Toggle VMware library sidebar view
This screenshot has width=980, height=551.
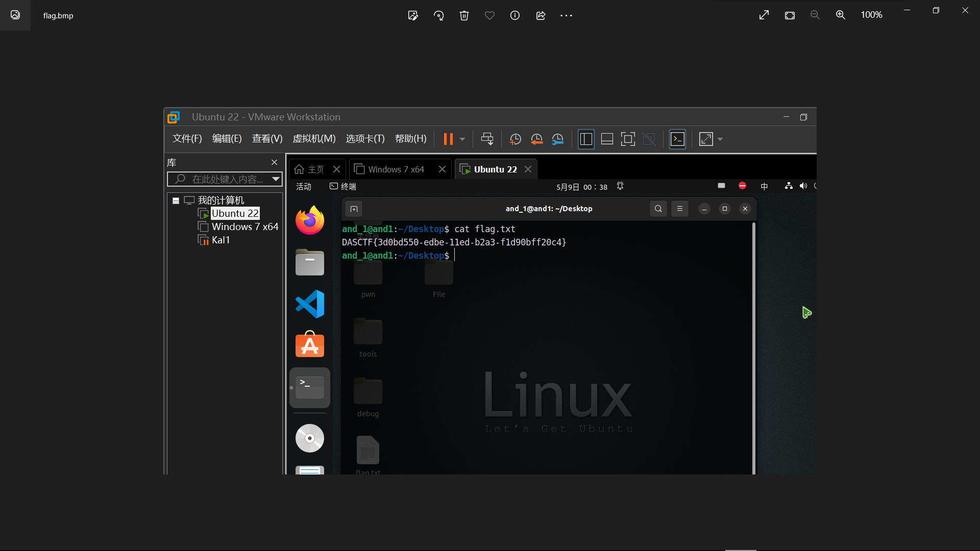pos(586,139)
